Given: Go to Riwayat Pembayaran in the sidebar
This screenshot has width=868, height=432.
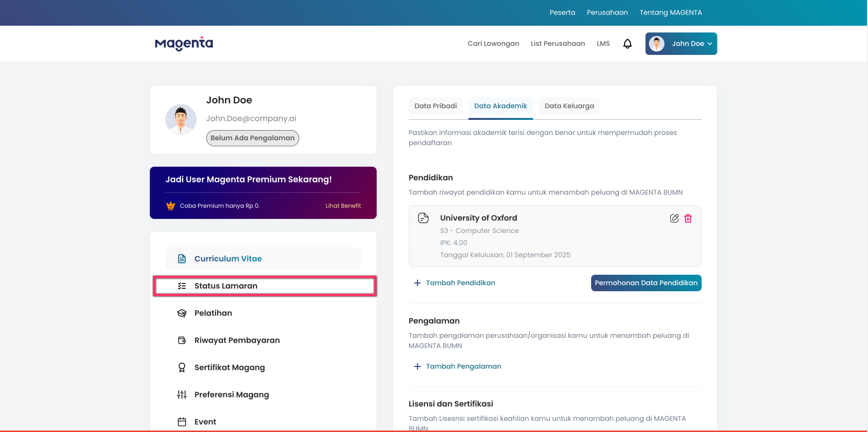Looking at the screenshot, I should pos(237,340).
